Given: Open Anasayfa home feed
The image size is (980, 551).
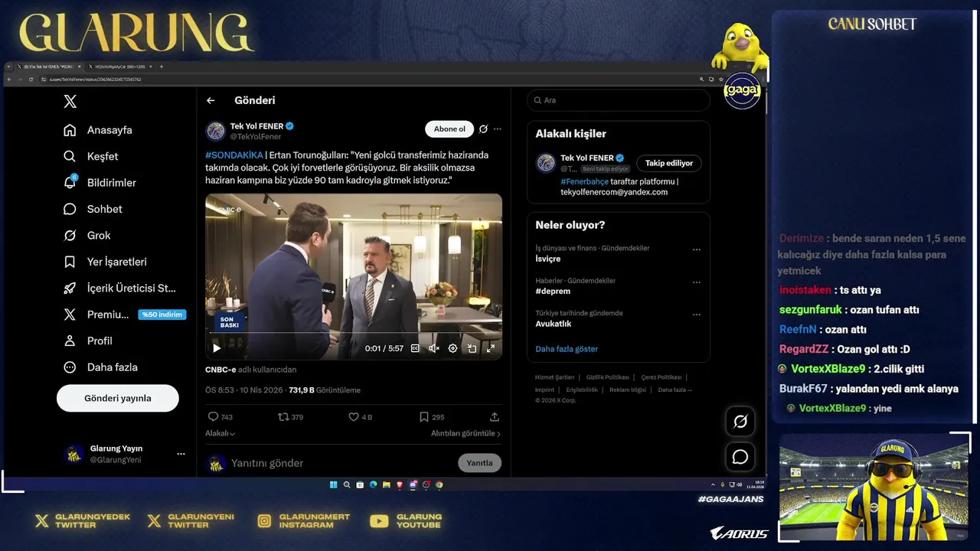Looking at the screenshot, I should pos(99,130).
